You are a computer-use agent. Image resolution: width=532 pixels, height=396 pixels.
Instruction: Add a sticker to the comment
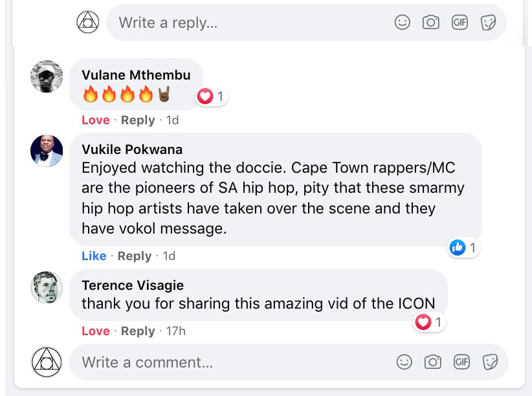490,362
